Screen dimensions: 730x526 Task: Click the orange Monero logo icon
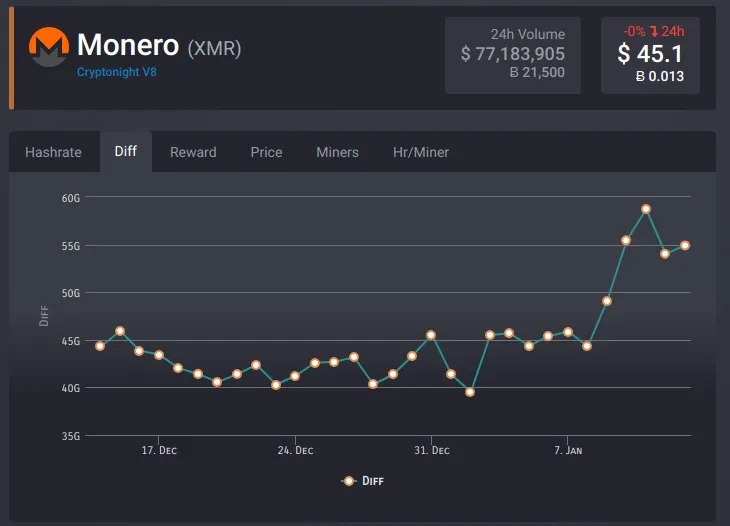[49, 47]
